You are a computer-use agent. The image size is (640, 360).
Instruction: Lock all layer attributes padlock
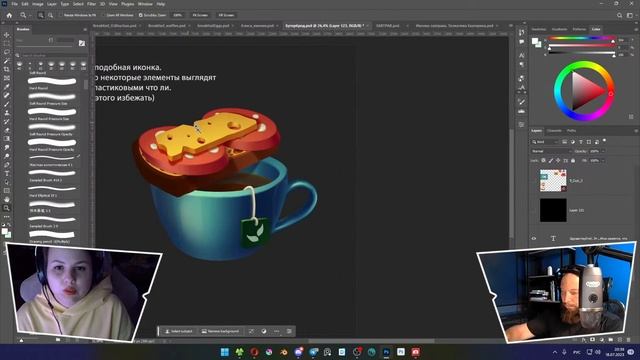tap(573, 161)
